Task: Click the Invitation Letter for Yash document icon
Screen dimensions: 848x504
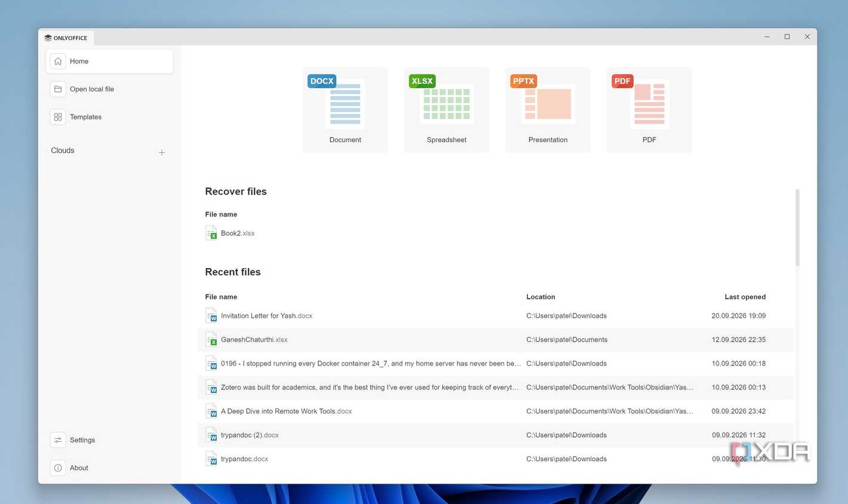Action: point(211,315)
